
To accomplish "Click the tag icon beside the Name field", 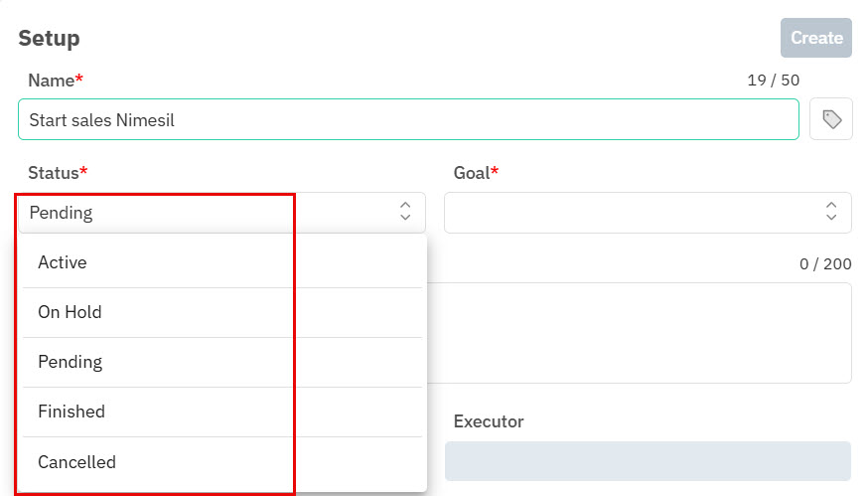I will 831,119.
